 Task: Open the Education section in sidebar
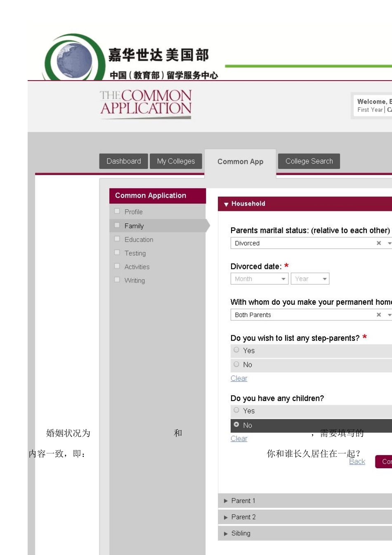coord(139,240)
